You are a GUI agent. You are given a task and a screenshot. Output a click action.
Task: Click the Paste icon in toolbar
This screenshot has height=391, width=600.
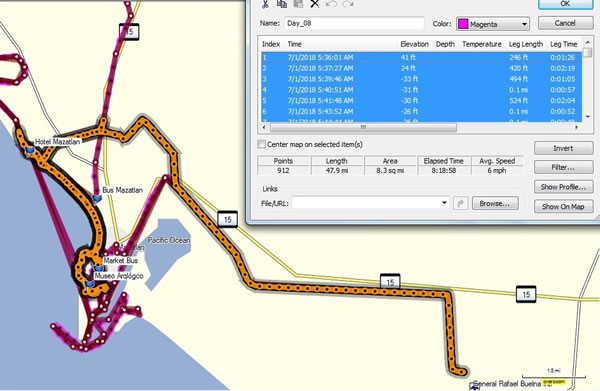tap(298, 4)
